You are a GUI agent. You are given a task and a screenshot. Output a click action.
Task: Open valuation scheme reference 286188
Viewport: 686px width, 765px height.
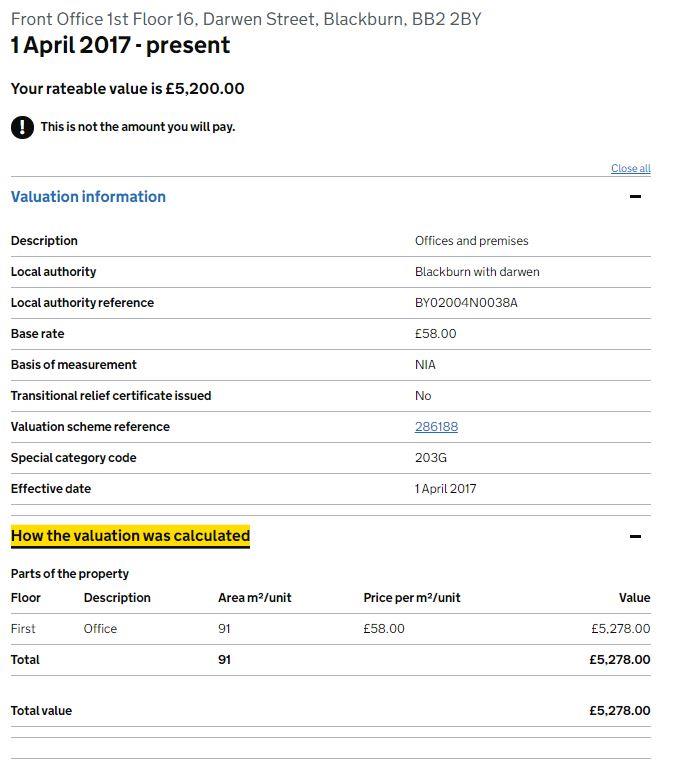436,427
